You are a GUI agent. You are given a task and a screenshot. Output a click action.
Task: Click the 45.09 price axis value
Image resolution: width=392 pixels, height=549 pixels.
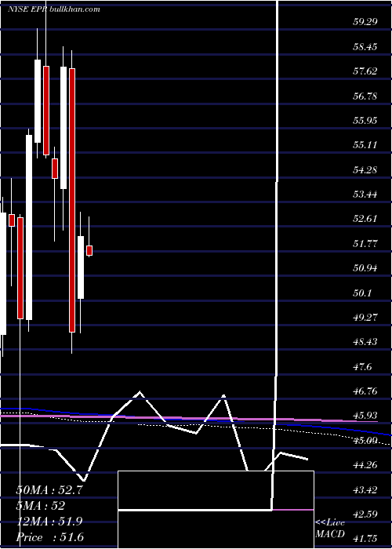365,441
